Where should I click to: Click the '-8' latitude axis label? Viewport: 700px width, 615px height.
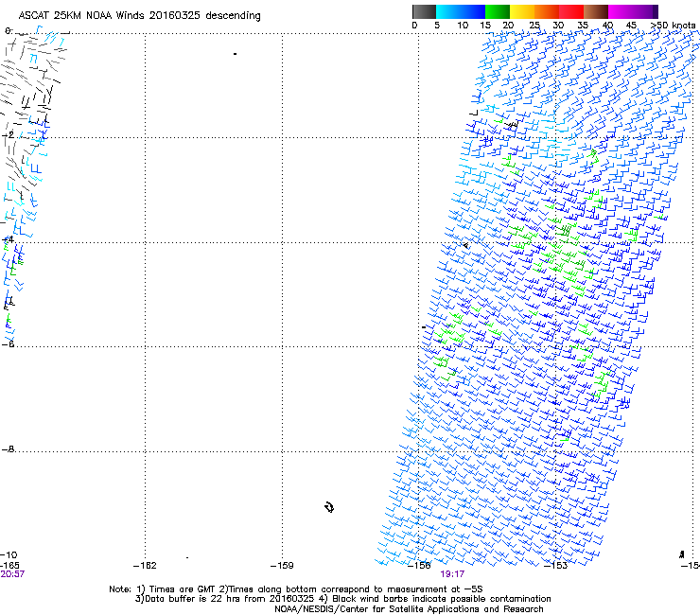click(x=8, y=448)
